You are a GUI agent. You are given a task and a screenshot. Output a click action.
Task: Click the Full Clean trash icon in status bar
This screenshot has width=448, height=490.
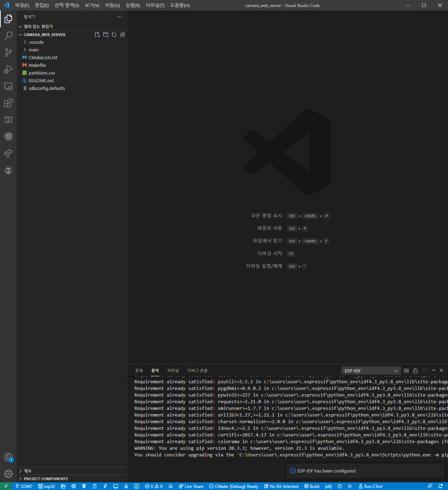[x=84, y=486]
